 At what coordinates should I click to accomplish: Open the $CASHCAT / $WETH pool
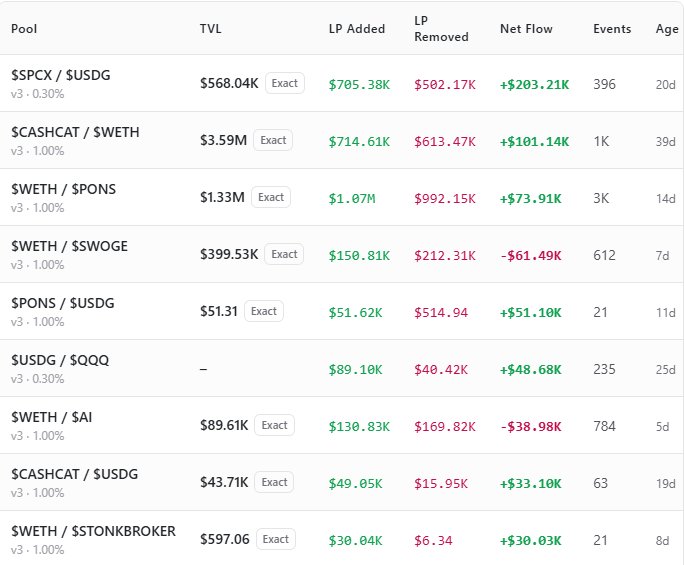point(342,140)
